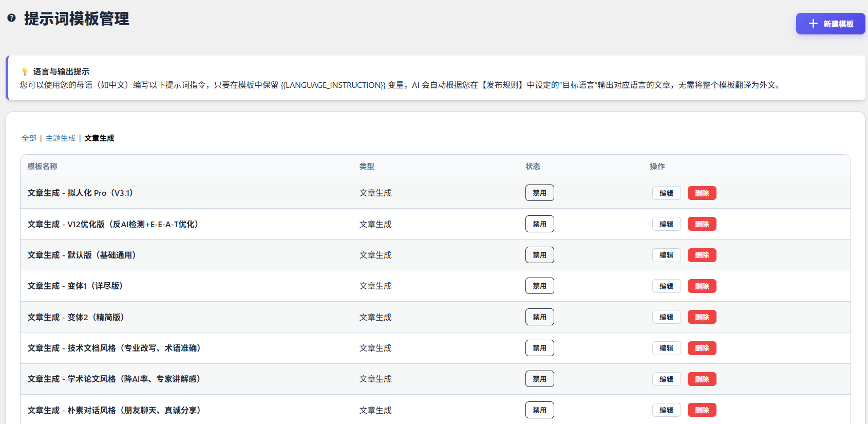Image resolution: width=868 pixels, height=424 pixels.
Task: Disable the V12优化版 template
Action: (x=539, y=224)
